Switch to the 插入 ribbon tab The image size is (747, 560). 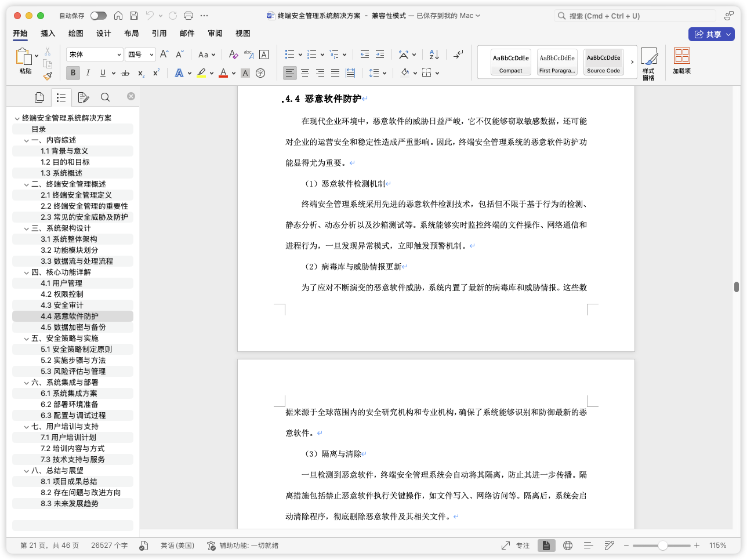48,34
